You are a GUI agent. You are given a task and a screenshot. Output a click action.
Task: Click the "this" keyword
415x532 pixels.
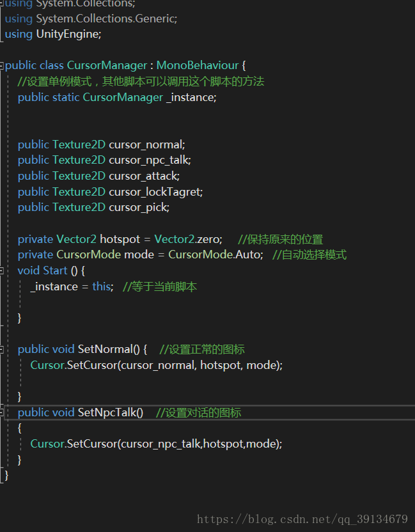(x=102, y=286)
